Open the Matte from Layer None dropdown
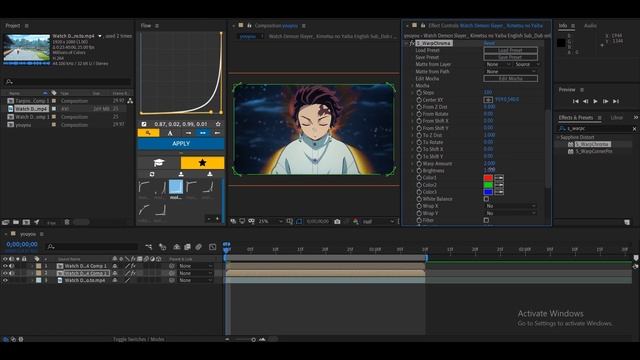The width and height of the screenshot is (640, 360). 498,64
